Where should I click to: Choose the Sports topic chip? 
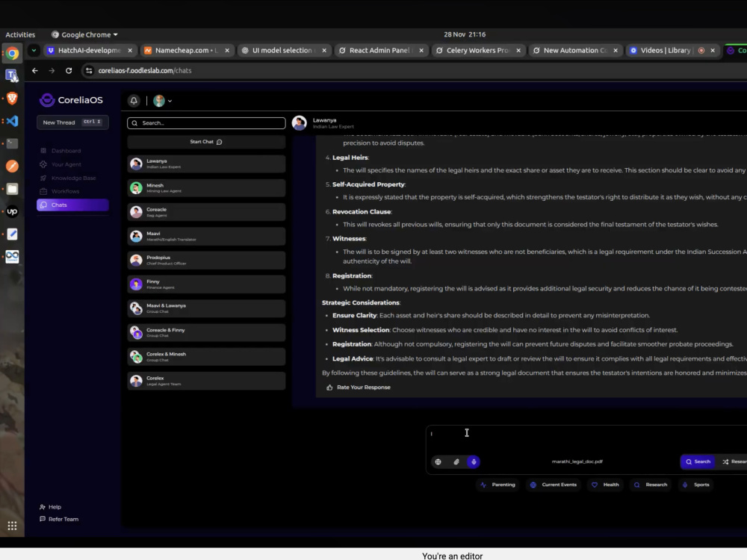pos(696,485)
